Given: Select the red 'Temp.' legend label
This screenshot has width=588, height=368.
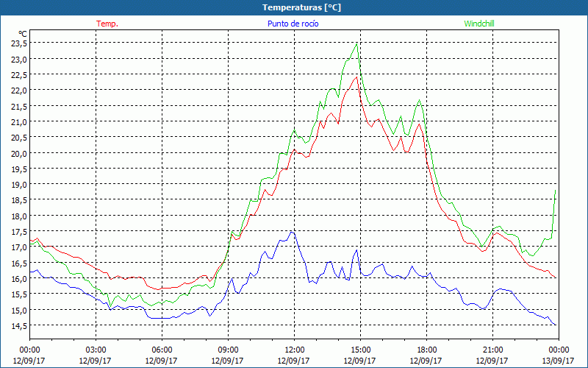Looking at the screenshot, I should (107, 24).
